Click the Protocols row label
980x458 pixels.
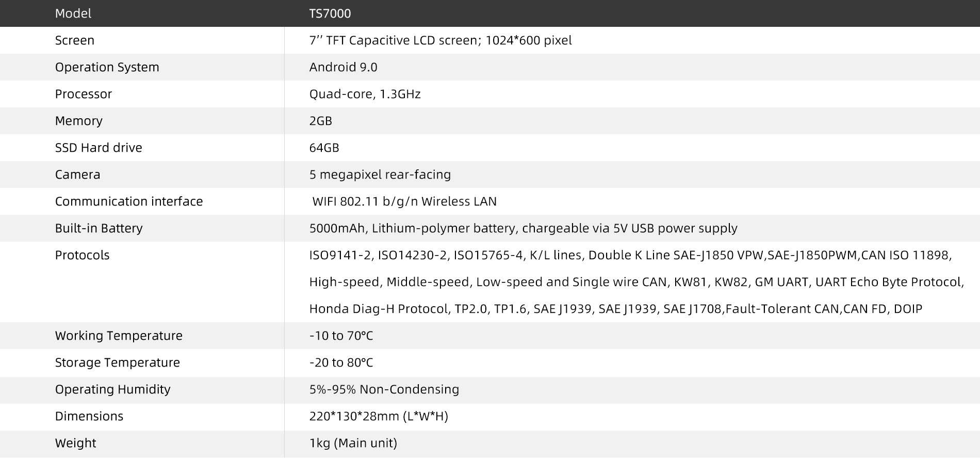pos(83,255)
